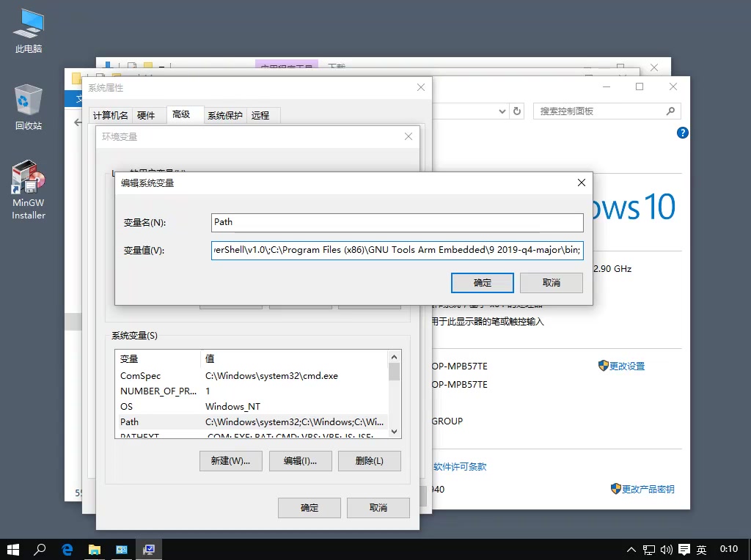Click the network icon in system tray
The image size is (751, 560).
pos(648,549)
